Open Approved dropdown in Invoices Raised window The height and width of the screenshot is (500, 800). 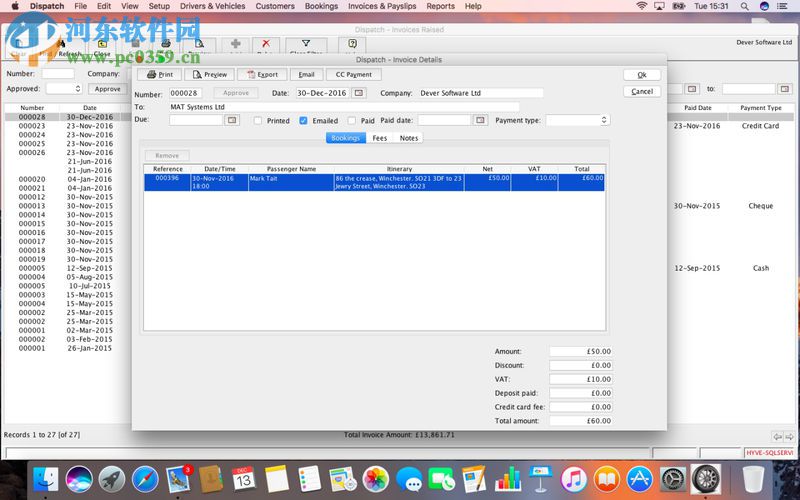(64, 89)
